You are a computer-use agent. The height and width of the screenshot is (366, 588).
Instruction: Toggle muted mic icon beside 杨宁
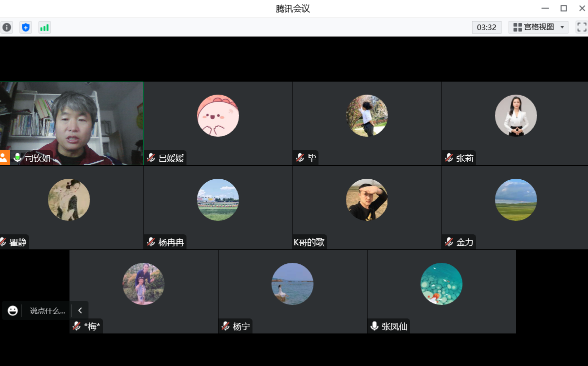click(225, 326)
